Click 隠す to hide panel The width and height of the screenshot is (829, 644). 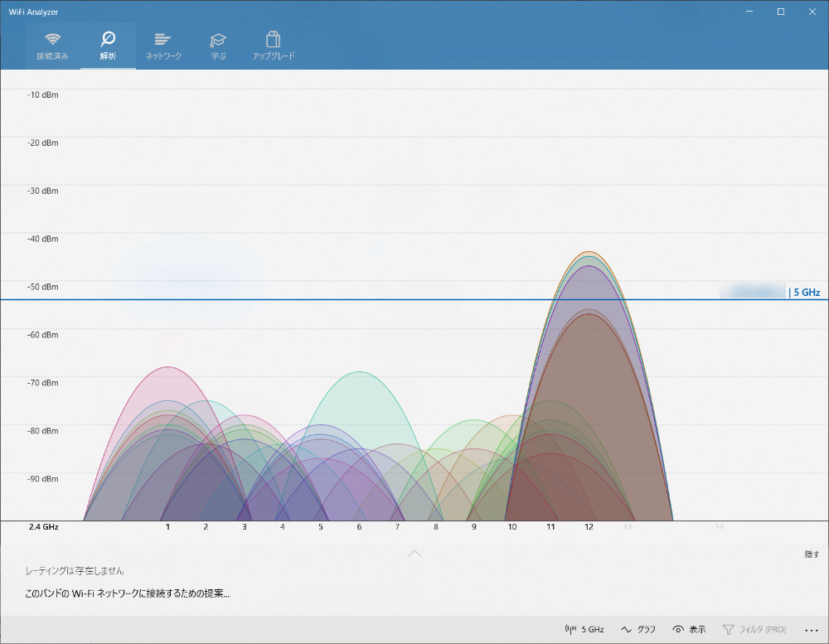click(812, 554)
